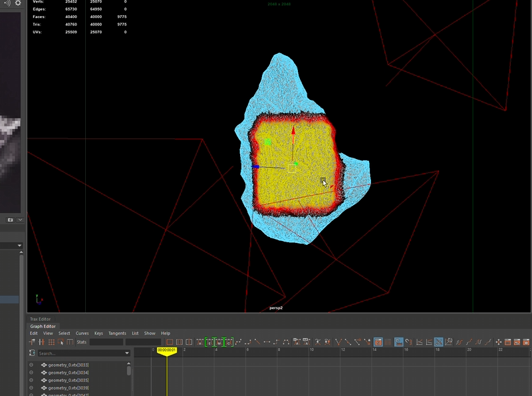
Task: Expand geometry_0.vtx[3035] circle toggle
Action: tap(31, 380)
